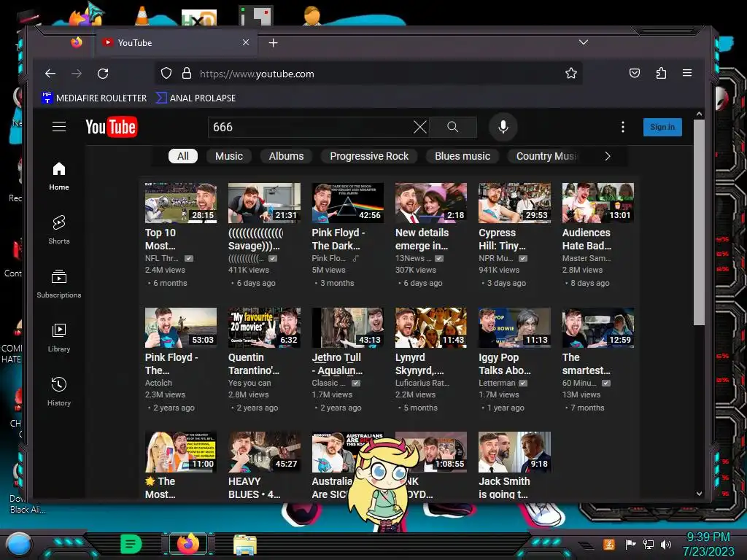Click the Firefox taskbar icon

click(x=188, y=544)
